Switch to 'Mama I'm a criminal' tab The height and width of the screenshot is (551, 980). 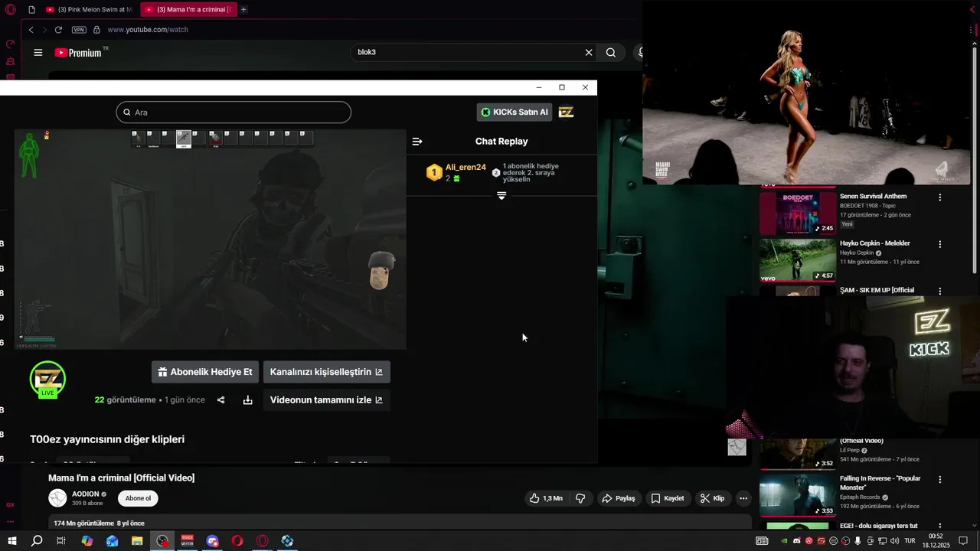[189, 9]
